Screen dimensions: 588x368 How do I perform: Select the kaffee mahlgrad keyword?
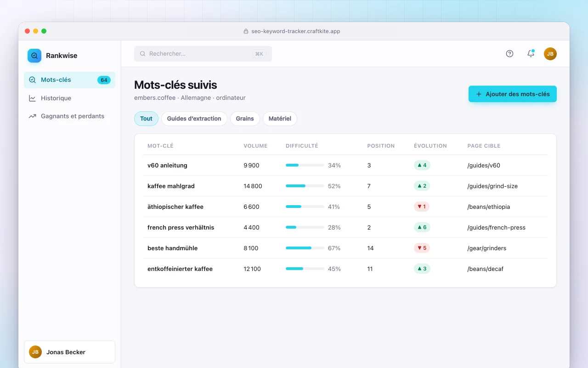click(171, 186)
